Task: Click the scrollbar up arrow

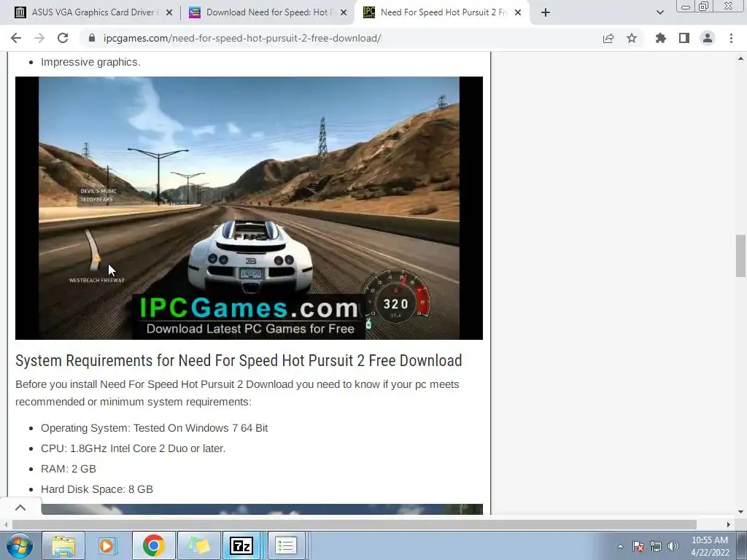Action: point(740,58)
